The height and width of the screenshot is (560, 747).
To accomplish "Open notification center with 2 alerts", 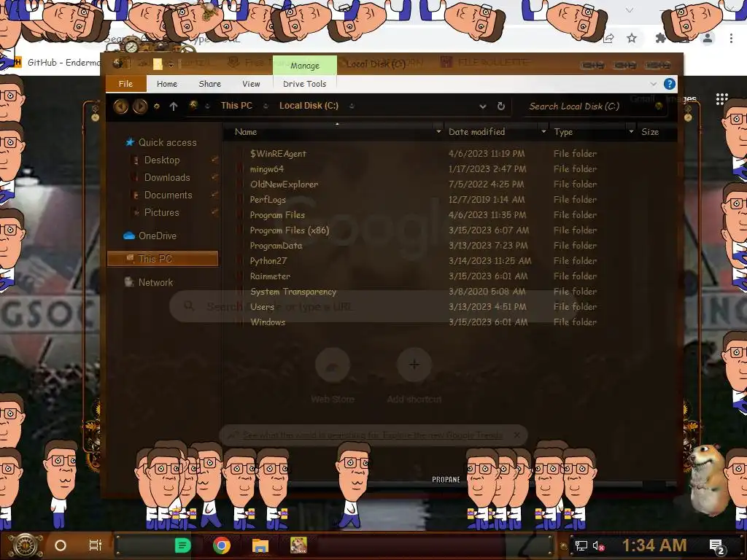I will 717,546.
